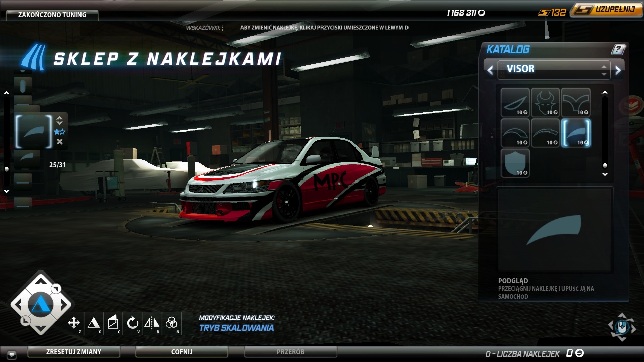The width and height of the screenshot is (644, 362).
Task: Click the up arrow on diamond pad
Action: tap(40, 280)
